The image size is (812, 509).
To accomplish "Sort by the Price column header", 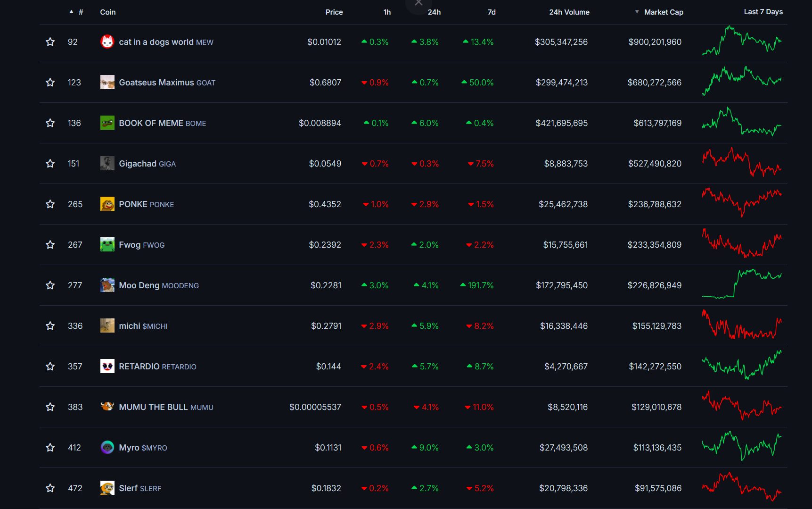I will [x=334, y=12].
